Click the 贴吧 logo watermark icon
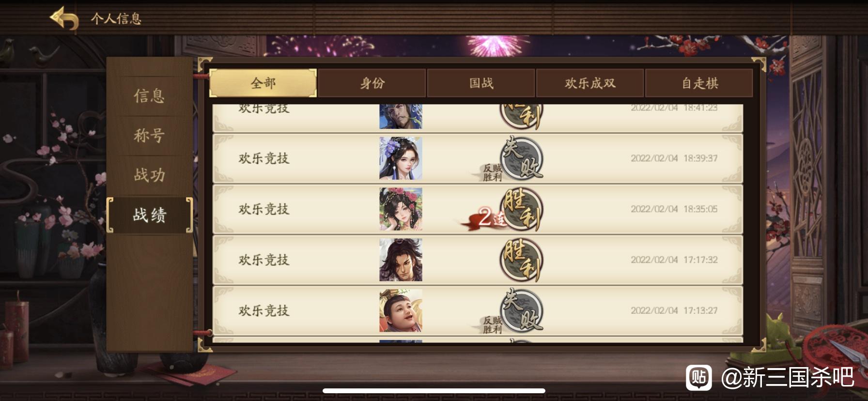Image resolution: width=868 pixels, height=401 pixels. coord(699,377)
